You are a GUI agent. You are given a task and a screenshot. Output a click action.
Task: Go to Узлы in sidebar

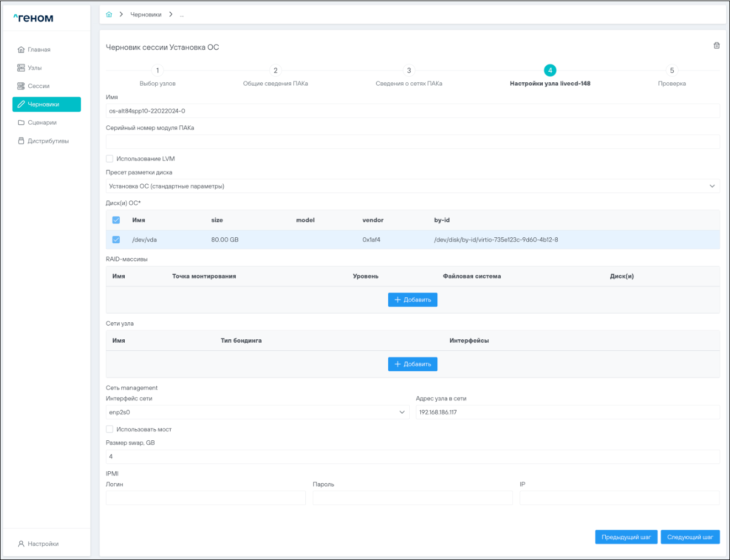(x=34, y=68)
